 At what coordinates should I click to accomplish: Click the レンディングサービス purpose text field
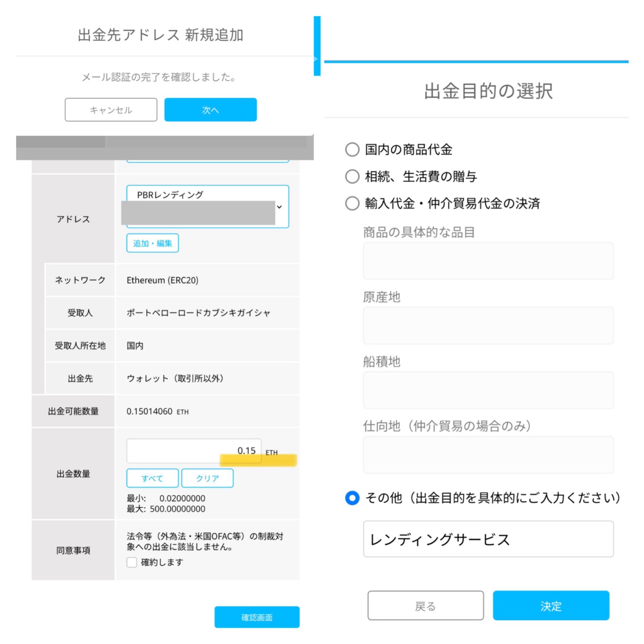488,539
